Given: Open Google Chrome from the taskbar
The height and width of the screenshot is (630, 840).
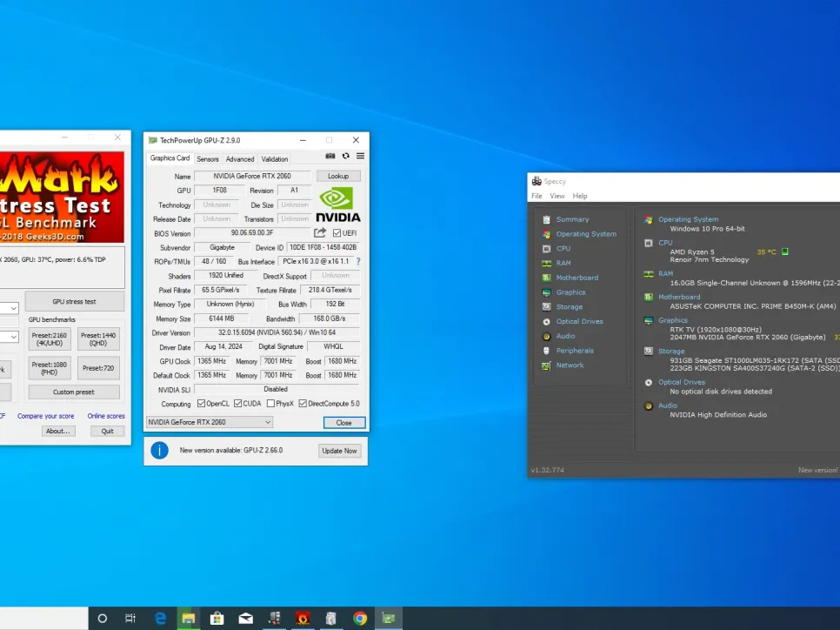Looking at the screenshot, I should click(x=360, y=618).
